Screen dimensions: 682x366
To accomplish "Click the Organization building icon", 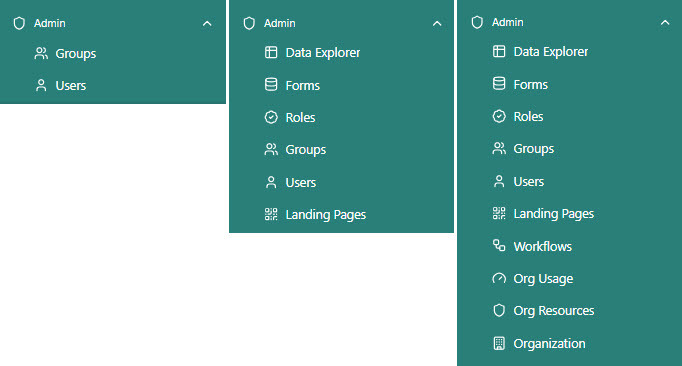I will [499, 343].
